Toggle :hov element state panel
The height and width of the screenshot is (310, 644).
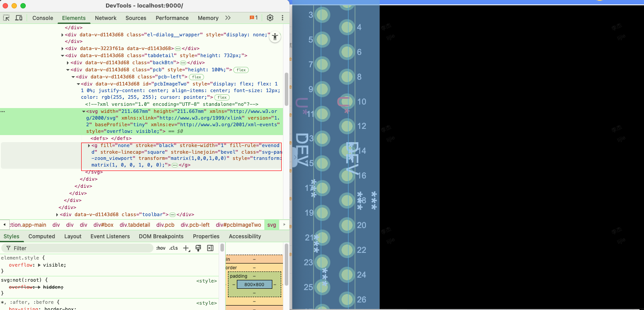pos(161,248)
